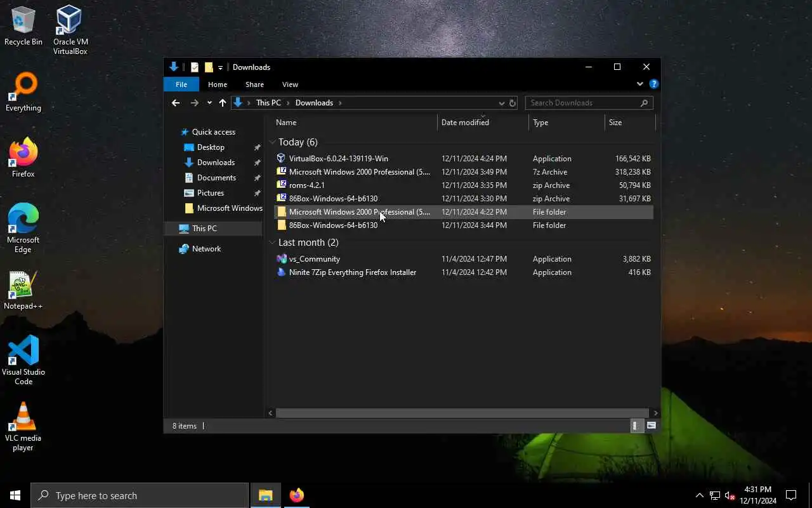The width and height of the screenshot is (812, 508).
Task: Sort by the Name column header
Action: [355, 123]
